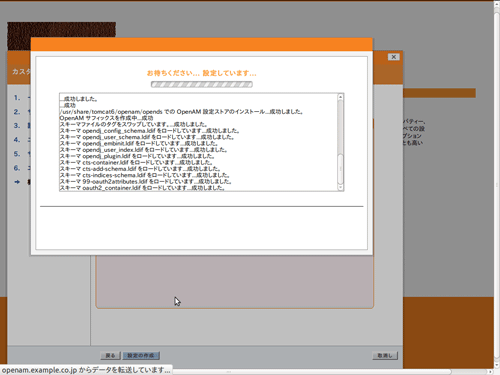Click the striped configuration progress bar
This screenshot has height=375, width=500.
202,84
